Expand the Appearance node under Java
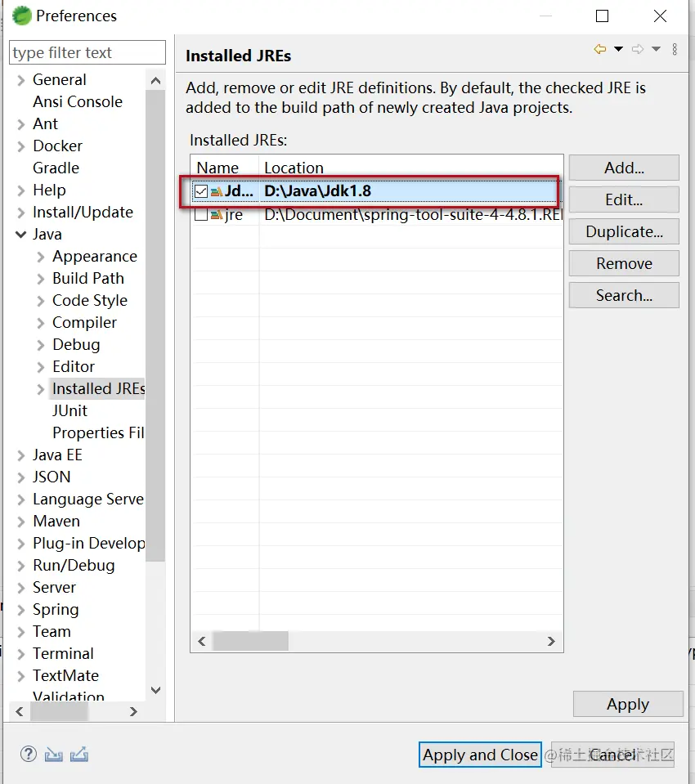Viewport: 695px width, 784px height. coord(41,257)
